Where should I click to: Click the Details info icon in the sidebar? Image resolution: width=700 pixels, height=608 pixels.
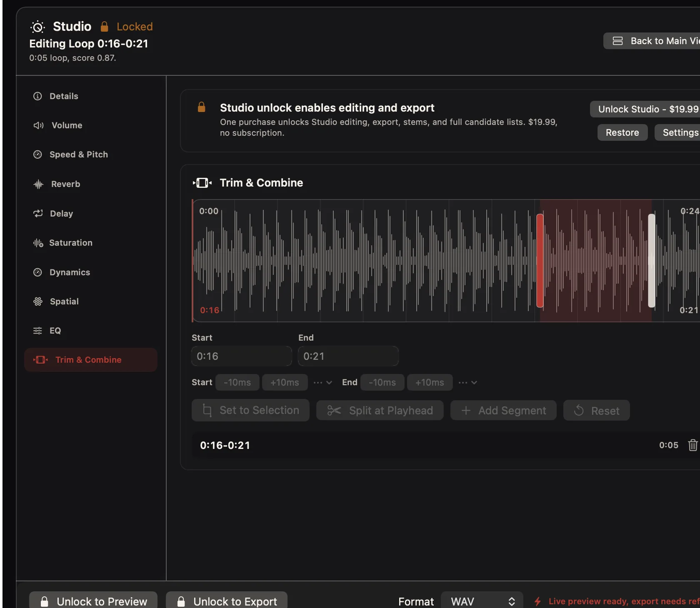[x=37, y=96]
